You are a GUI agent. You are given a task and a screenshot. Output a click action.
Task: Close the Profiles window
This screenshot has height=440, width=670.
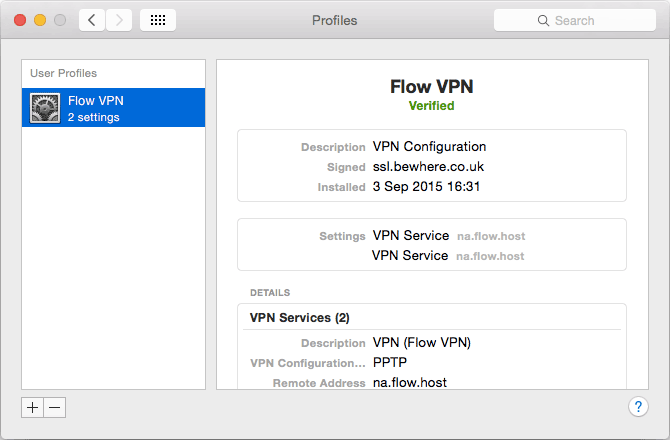(20, 20)
